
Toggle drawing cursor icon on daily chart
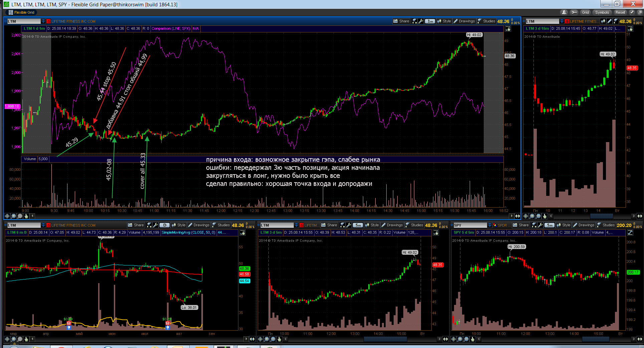[x=242, y=232]
